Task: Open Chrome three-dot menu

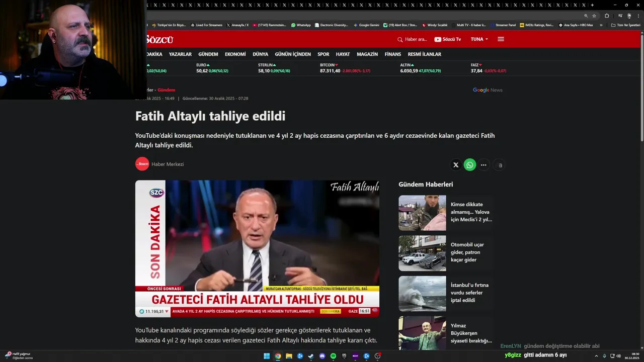Action: coord(638,16)
